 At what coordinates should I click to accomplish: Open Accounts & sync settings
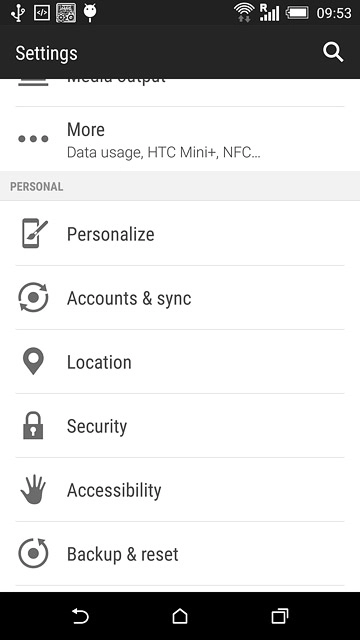180,298
